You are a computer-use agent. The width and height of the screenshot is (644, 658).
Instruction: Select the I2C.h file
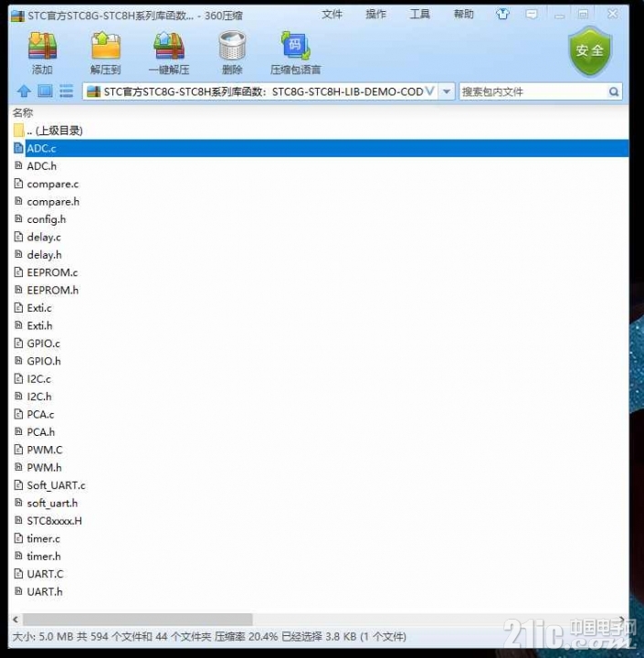(319, 397)
